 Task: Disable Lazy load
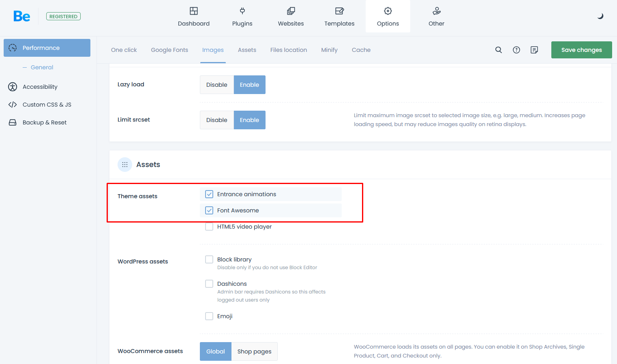(216, 85)
